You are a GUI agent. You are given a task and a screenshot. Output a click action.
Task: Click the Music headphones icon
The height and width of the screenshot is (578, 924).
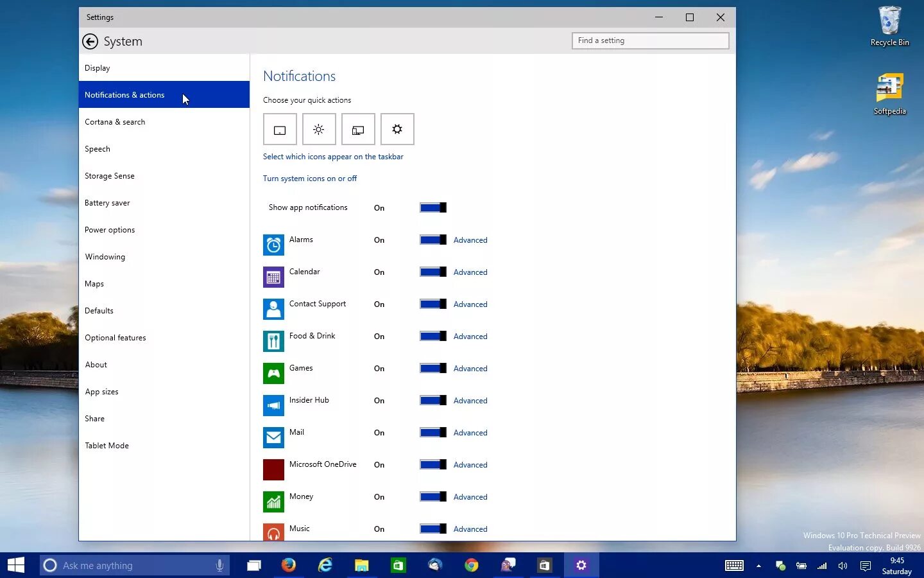[x=273, y=532]
